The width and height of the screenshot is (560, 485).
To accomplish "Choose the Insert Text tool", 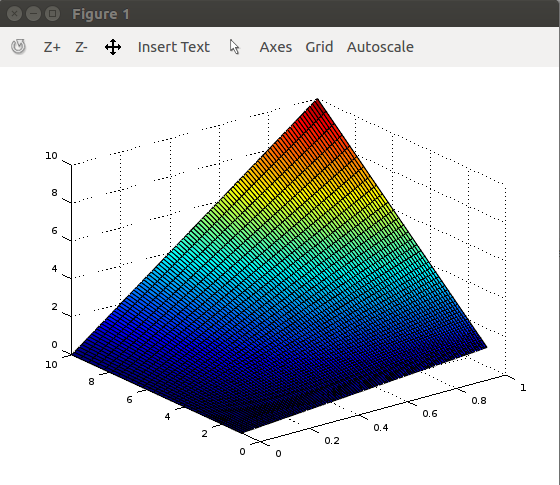I will coord(174,47).
